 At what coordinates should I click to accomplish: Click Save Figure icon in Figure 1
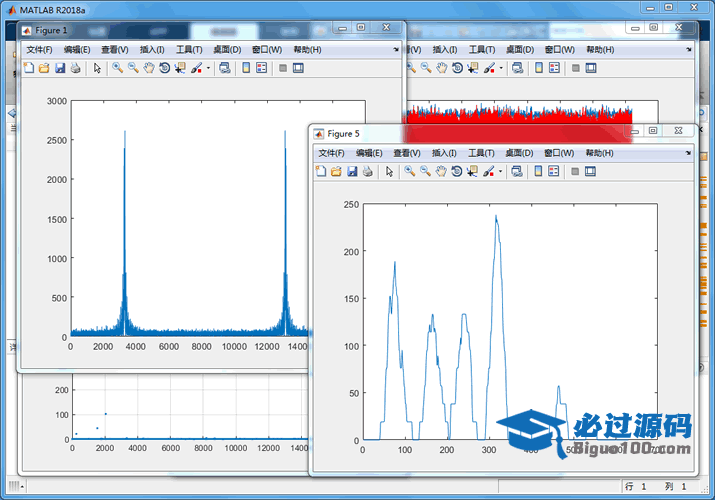tap(60, 68)
